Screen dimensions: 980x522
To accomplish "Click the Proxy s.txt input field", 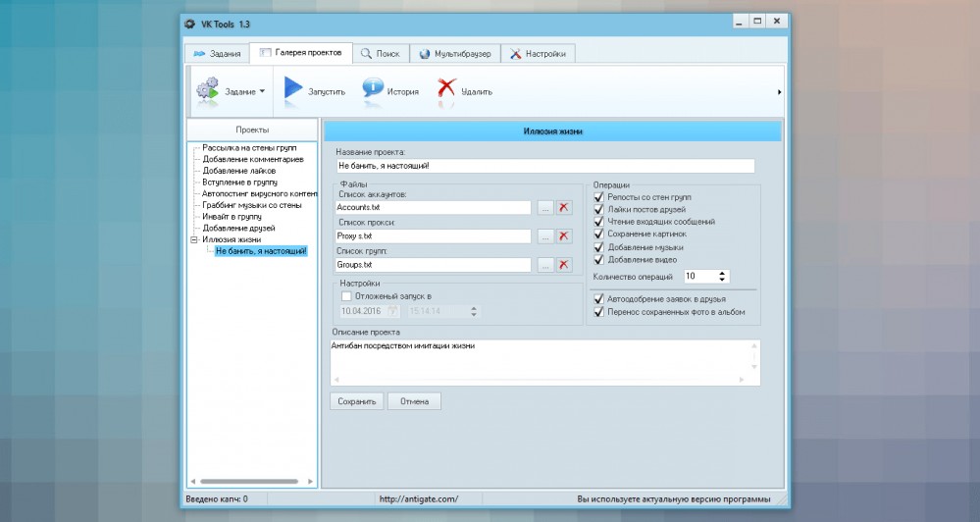I will (434, 236).
